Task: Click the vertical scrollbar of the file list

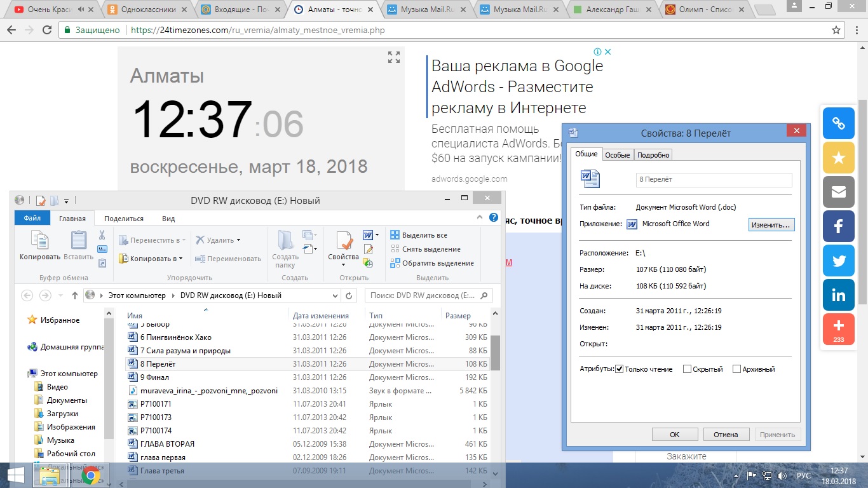Action: click(x=495, y=354)
